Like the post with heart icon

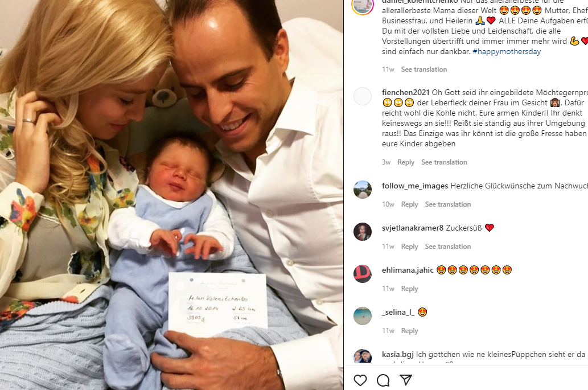coord(360,380)
